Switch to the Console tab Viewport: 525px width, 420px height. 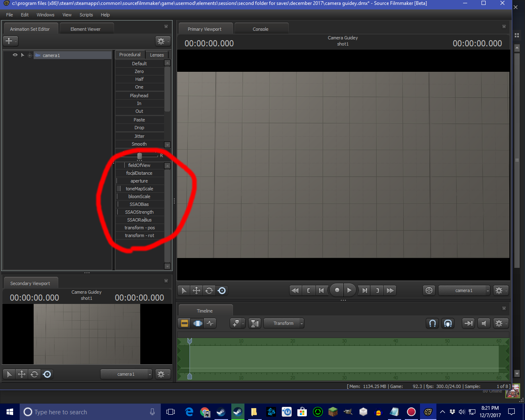point(260,29)
